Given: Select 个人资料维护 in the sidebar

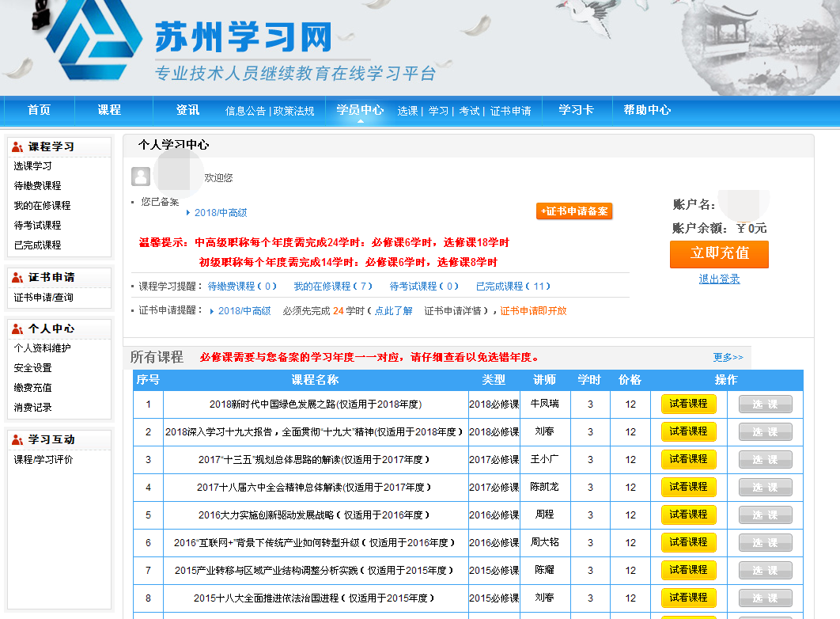Looking at the screenshot, I should click(x=42, y=348).
